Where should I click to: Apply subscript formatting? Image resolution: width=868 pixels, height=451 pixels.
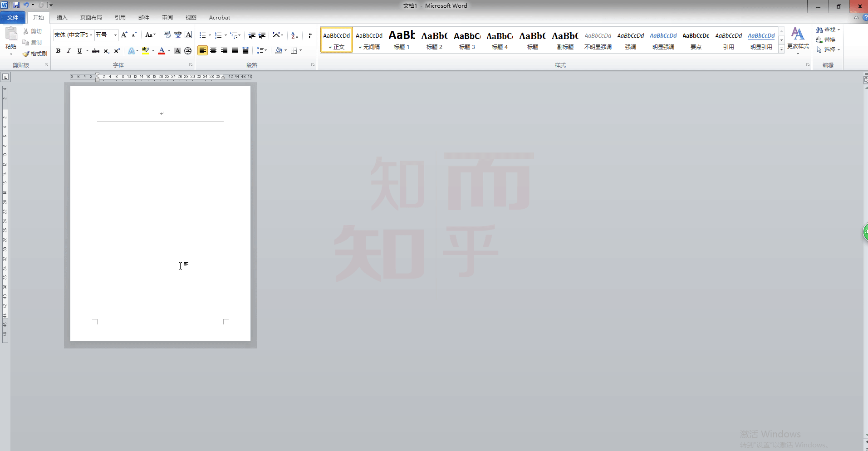pyautogui.click(x=106, y=51)
